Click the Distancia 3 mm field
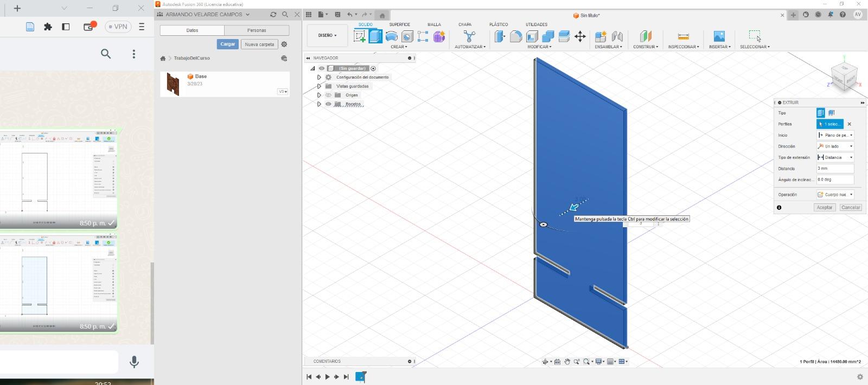 click(835, 169)
